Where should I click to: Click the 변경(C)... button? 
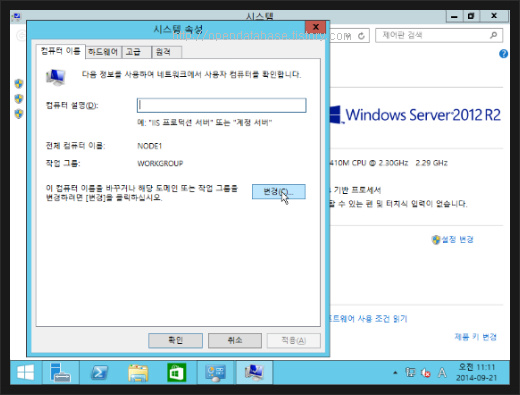coord(279,192)
